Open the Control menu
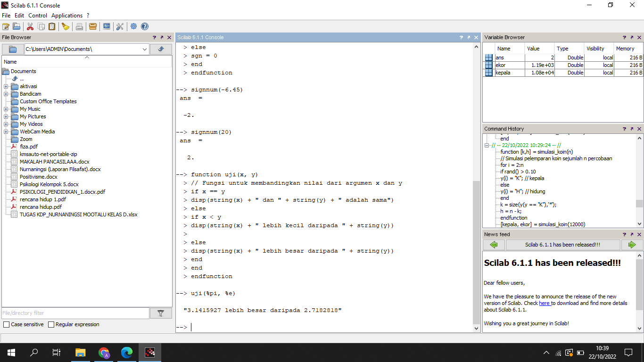This screenshot has height=362, width=644. point(38,16)
